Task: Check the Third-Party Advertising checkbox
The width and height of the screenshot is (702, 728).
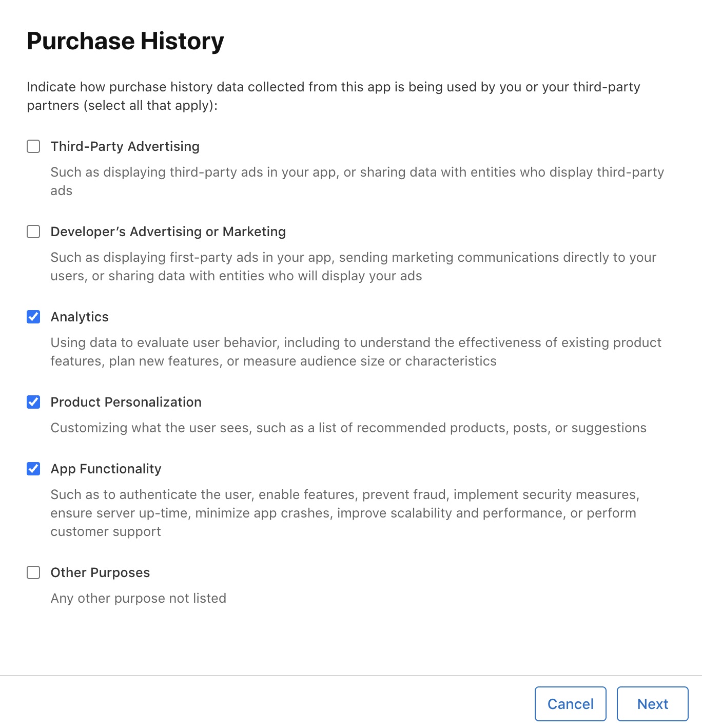Action: coord(33,146)
